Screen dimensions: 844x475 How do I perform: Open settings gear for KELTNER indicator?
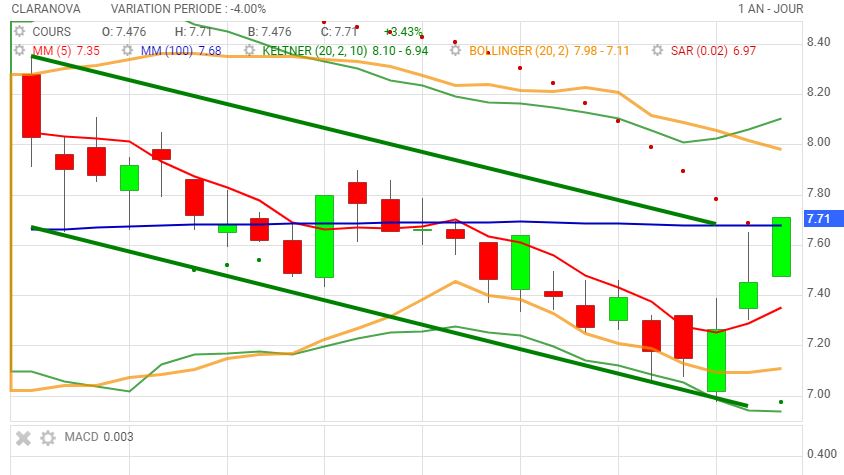click(249, 51)
